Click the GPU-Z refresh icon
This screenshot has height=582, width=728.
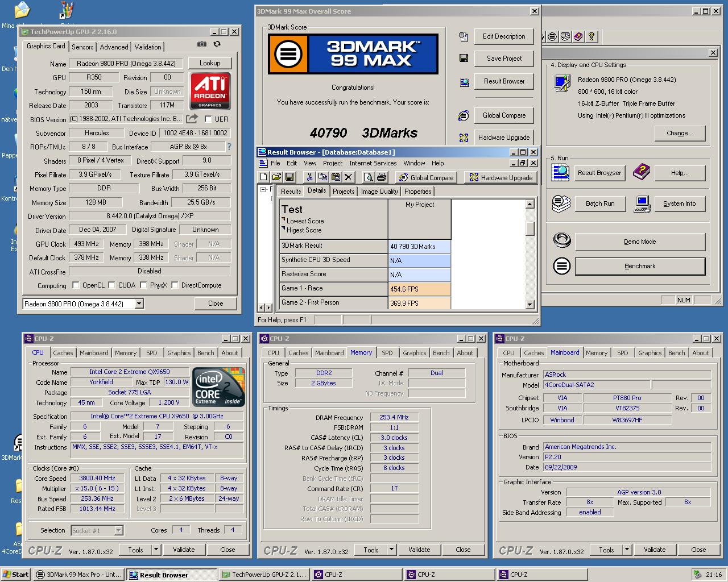(217, 44)
